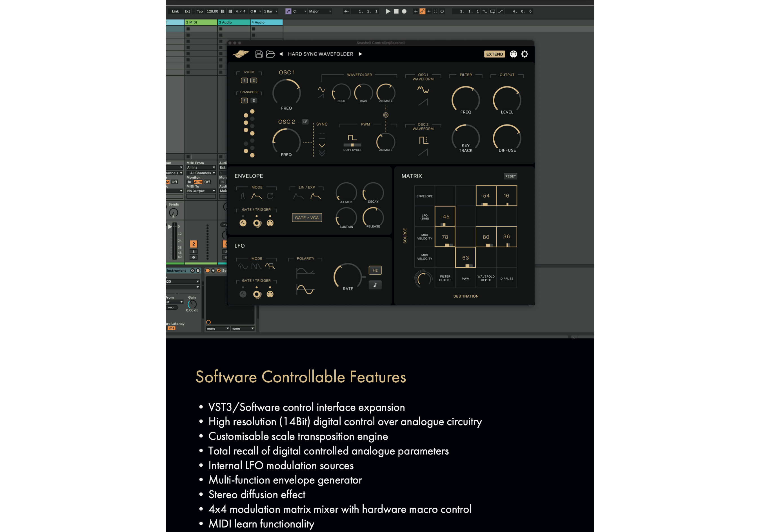Image resolution: width=760 pixels, height=532 pixels.
Task: Select envelope AD mode shape icon
Action: pyautogui.click(x=243, y=196)
